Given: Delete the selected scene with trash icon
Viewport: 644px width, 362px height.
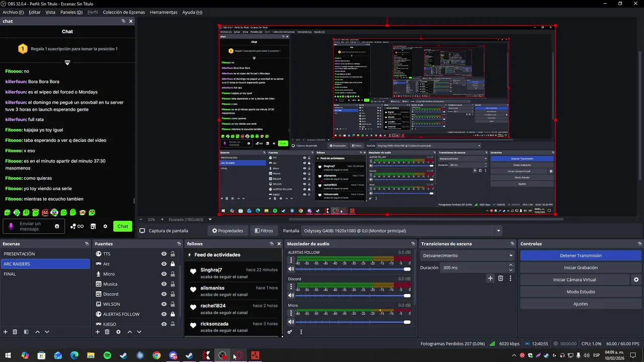Looking at the screenshot, I should 15,332.
